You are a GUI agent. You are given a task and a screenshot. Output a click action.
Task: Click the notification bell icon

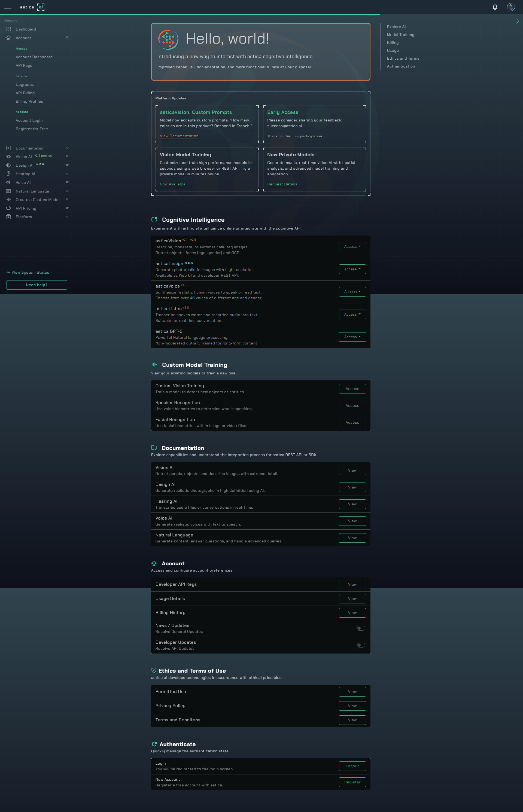point(495,7)
